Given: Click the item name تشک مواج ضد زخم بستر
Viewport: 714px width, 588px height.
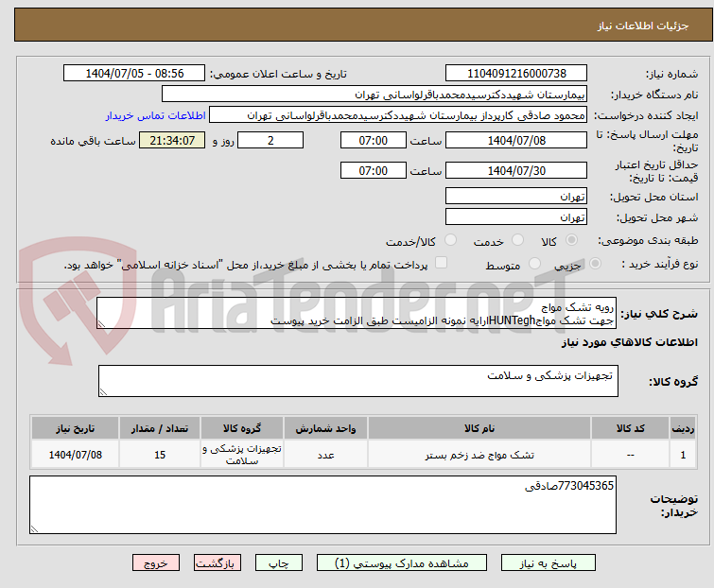Looking at the screenshot, I should pos(479,455).
